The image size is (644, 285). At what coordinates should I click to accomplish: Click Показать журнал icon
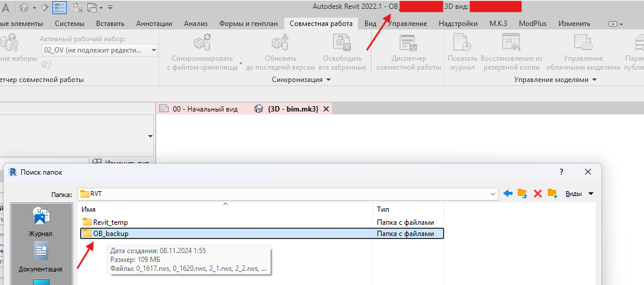(462, 43)
